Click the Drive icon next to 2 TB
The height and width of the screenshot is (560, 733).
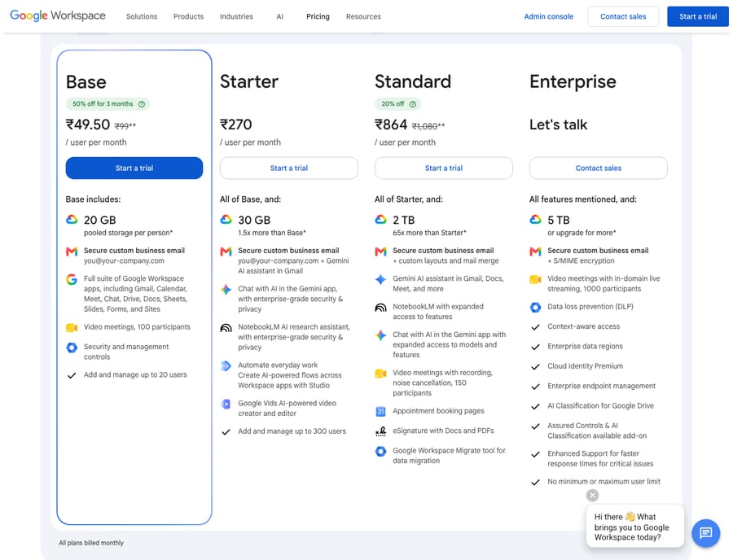pyautogui.click(x=380, y=220)
